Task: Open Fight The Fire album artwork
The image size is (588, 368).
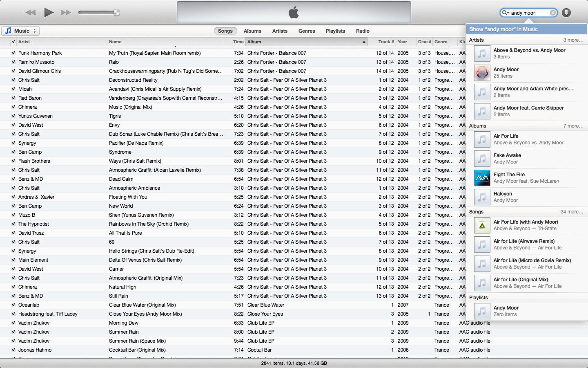Action: (482, 178)
